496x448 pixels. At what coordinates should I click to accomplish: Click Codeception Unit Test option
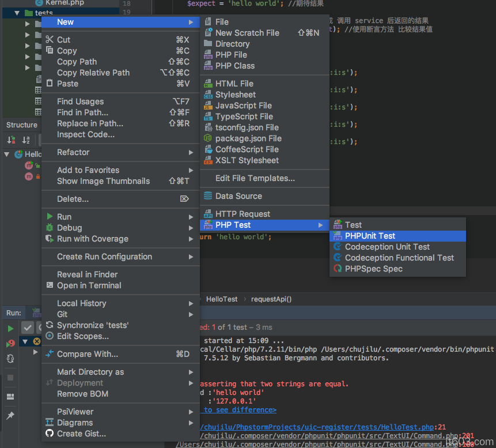click(387, 247)
